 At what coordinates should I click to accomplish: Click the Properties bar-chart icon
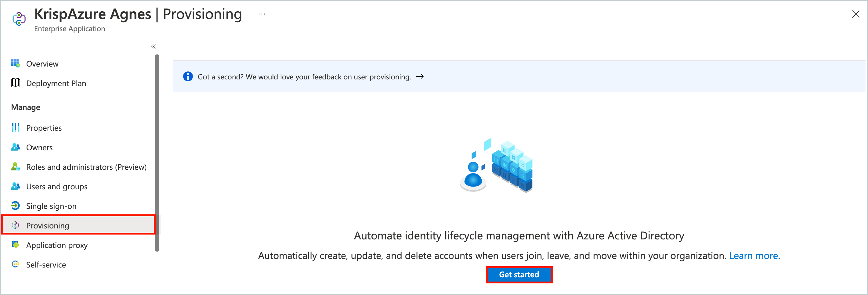tap(16, 127)
